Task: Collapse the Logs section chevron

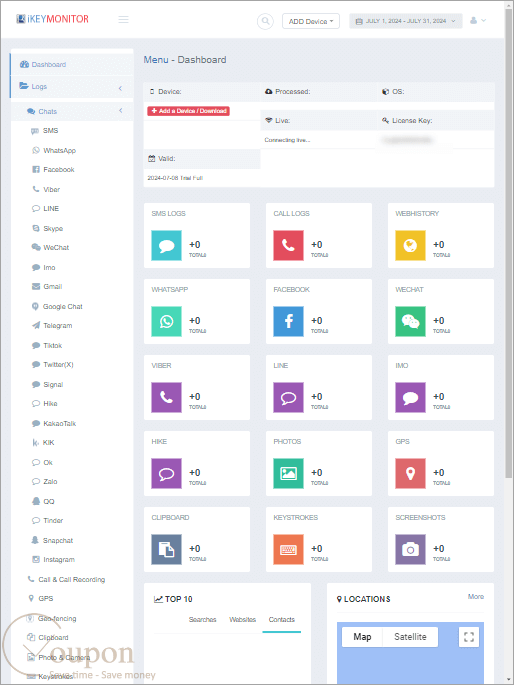Action: [121, 88]
